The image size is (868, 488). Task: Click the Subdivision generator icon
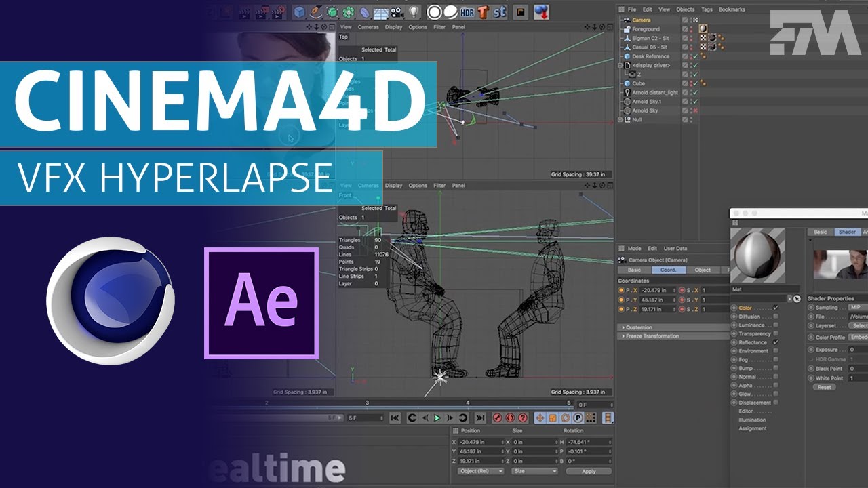[332, 12]
